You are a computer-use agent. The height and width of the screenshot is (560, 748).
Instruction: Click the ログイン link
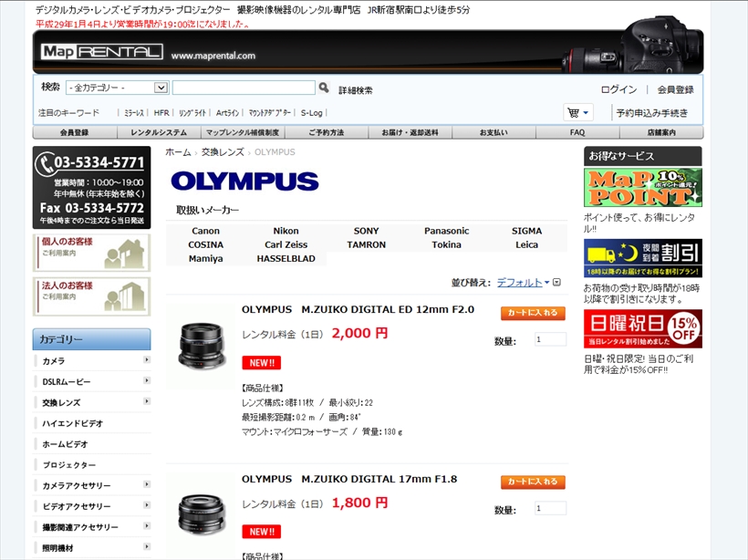tap(618, 89)
